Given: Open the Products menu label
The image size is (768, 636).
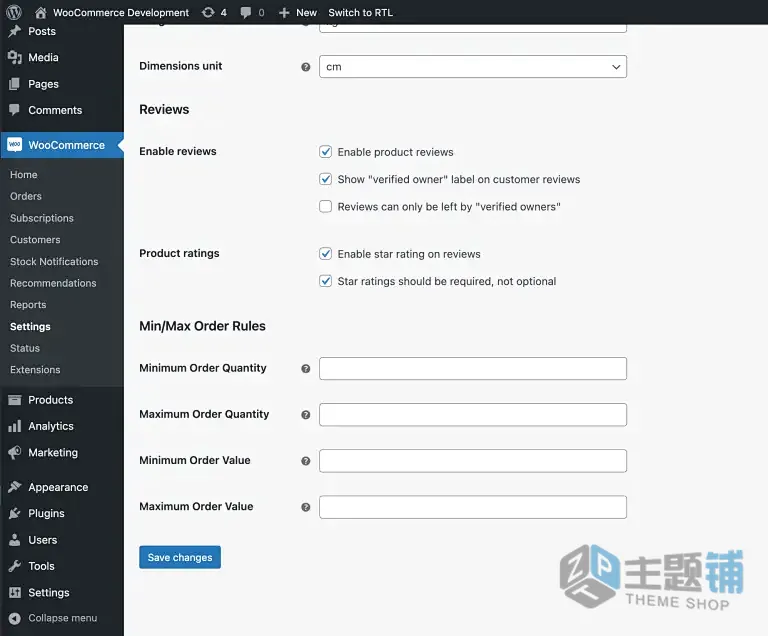Looking at the screenshot, I should coord(50,400).
